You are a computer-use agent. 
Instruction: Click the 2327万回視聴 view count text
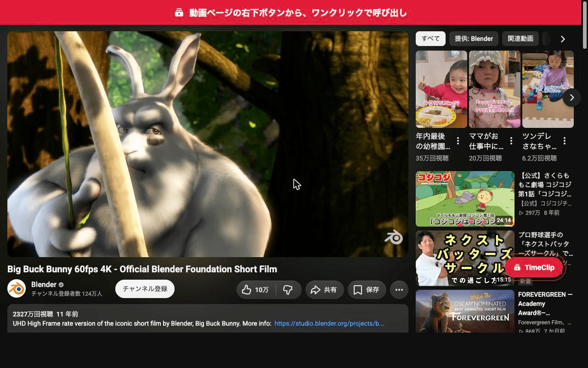click(x=33, y=314)
